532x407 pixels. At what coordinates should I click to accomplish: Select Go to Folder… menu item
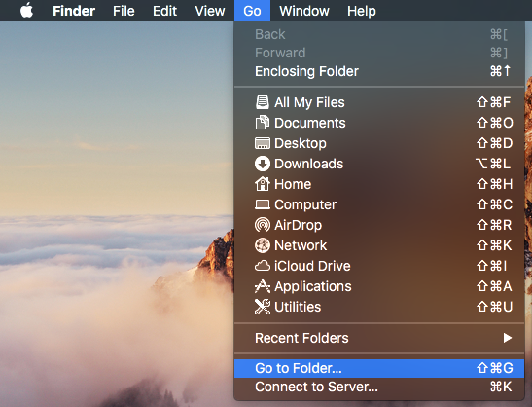coord(379,369)
